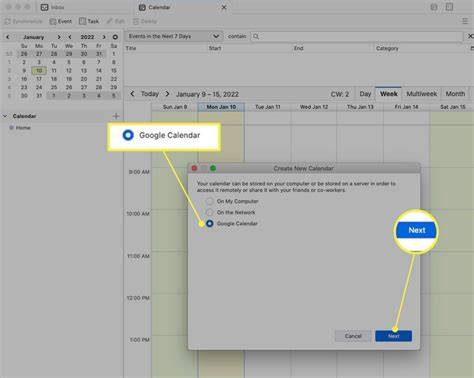
Task: Click the Home calendar color dot
Action: coord(11,128)
